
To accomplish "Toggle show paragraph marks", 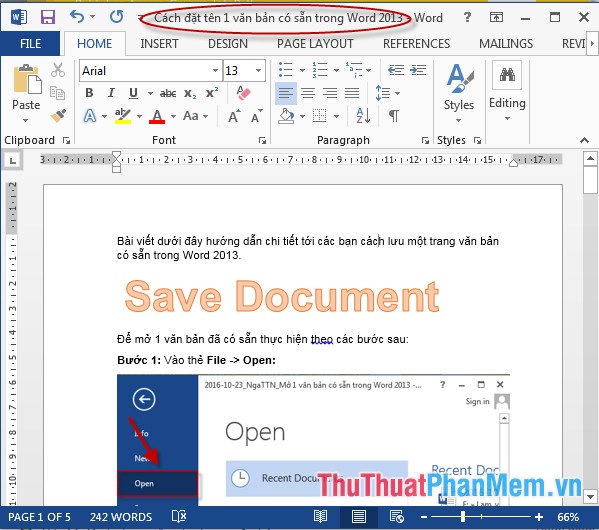I will click(393, 115).
